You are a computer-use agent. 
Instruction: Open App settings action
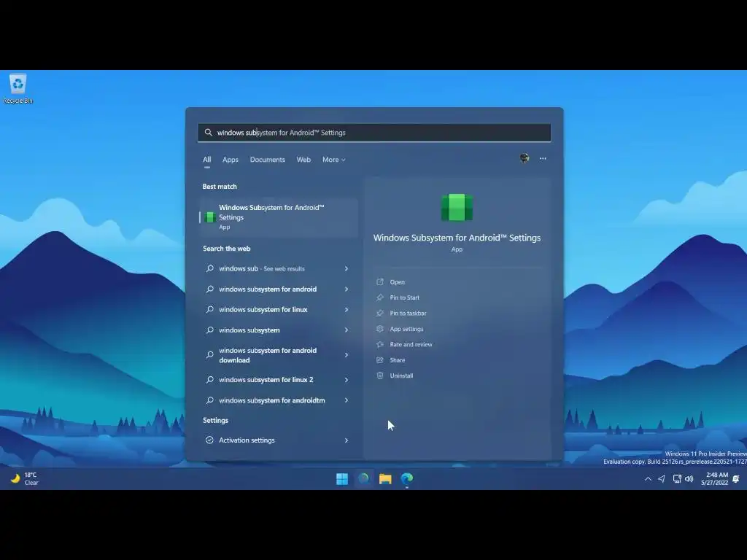[x=406, y=329]
